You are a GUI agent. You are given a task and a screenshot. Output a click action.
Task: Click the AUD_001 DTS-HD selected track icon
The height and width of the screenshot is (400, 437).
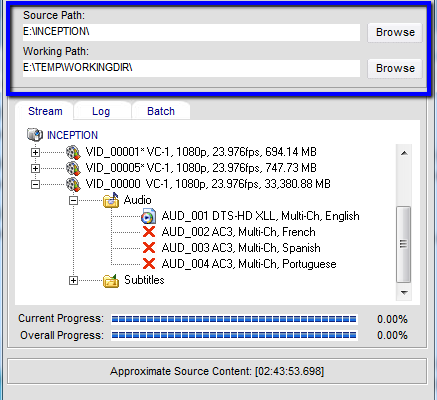point(148,216)
